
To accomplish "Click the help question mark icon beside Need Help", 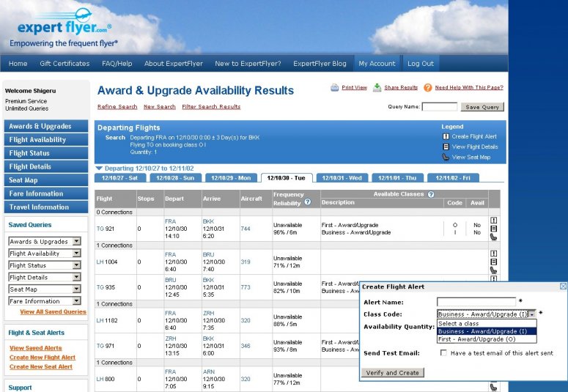I will click(x=428, y=87).
